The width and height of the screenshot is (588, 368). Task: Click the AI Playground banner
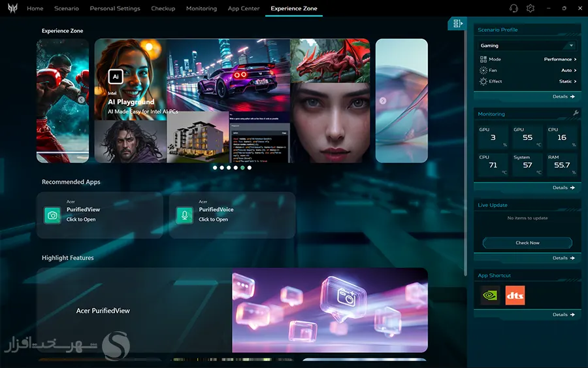pos(232,101)
